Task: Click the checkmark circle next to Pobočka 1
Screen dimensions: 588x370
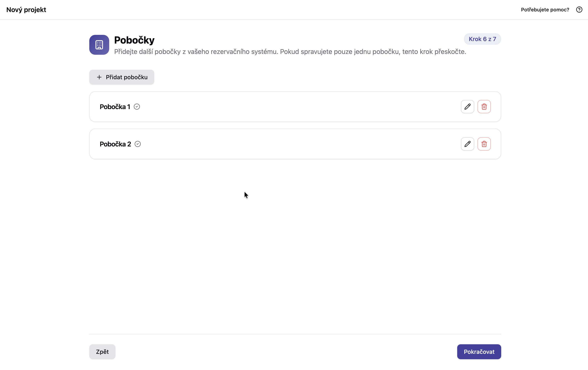Action: [x=137, y=107]
